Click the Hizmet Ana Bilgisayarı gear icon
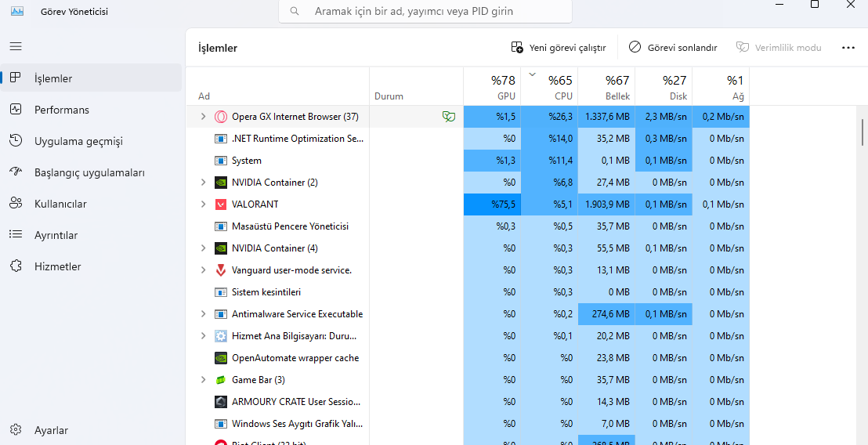 pos(221,336)
